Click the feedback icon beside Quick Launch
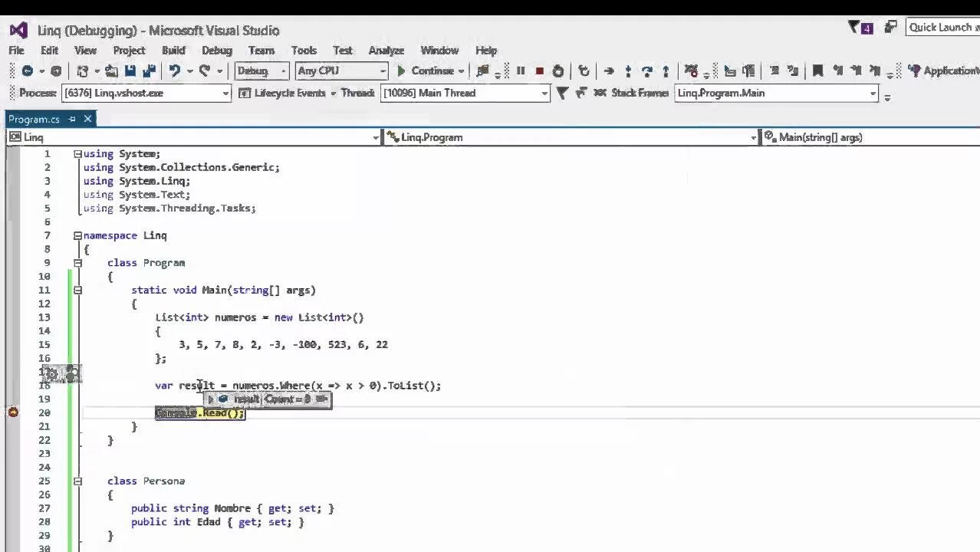 click(890, 27)
